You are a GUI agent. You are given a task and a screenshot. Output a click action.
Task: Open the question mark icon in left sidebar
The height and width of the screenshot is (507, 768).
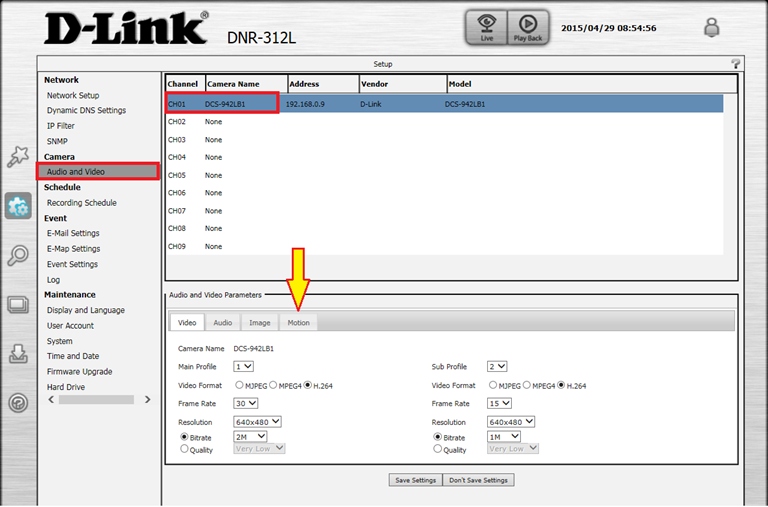tap(18, 402)
